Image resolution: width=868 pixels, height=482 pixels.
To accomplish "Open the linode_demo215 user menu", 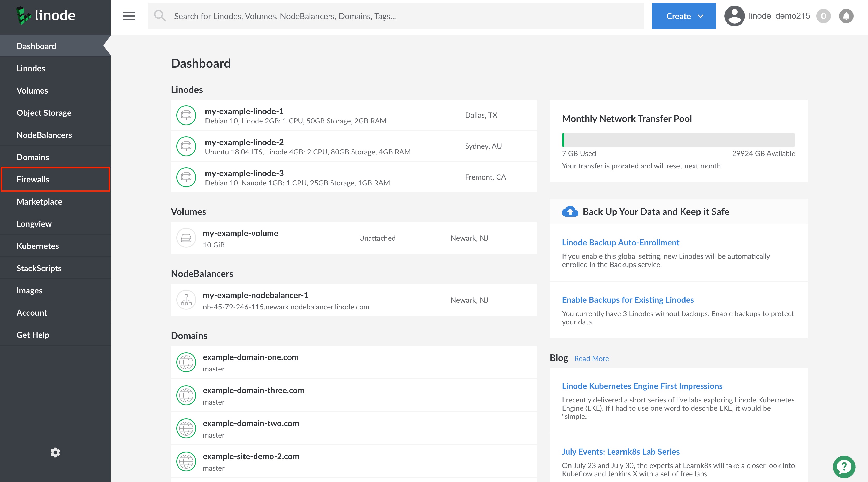I will click(779, 16).
